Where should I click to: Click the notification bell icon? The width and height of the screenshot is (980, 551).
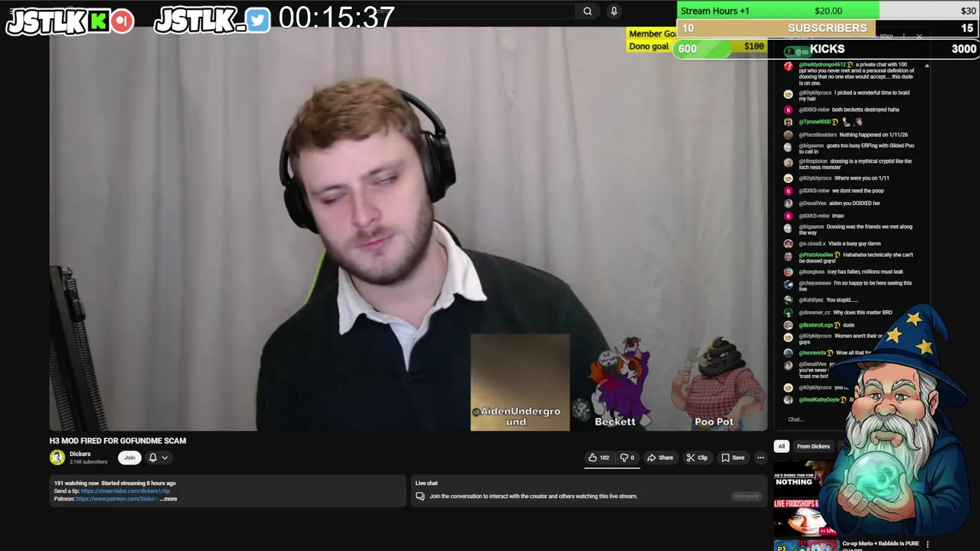click(x=152, y=458)
